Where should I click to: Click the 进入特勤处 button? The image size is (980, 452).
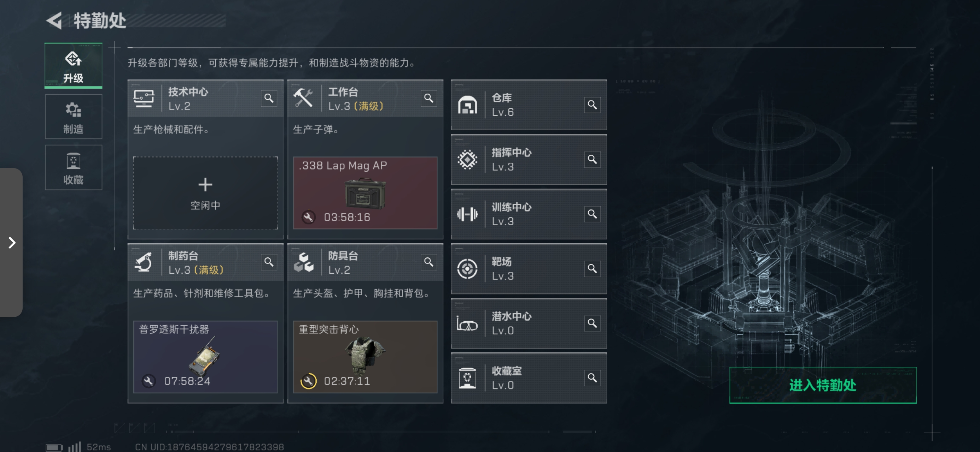click(822, 385)
